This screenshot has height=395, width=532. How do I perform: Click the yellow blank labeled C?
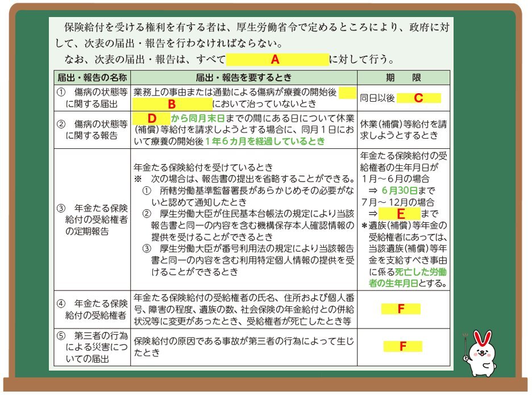[x=418, y=98]
